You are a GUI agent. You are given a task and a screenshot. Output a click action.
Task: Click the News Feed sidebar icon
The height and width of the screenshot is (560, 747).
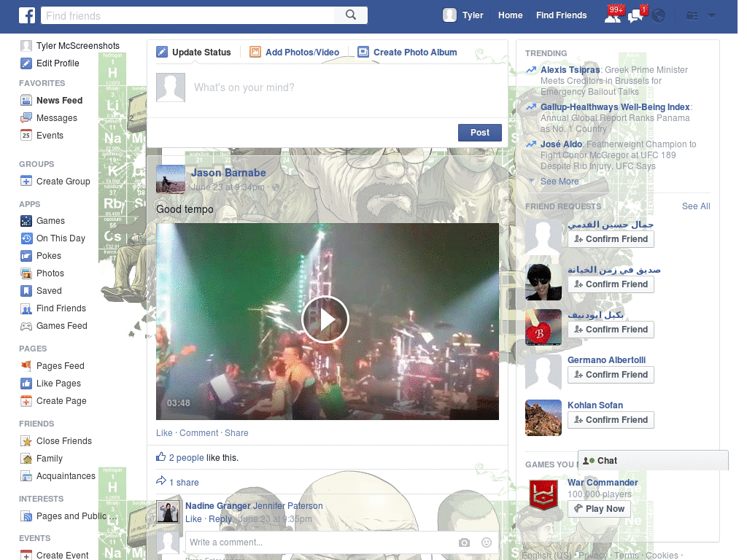click(x=26, y=101)
